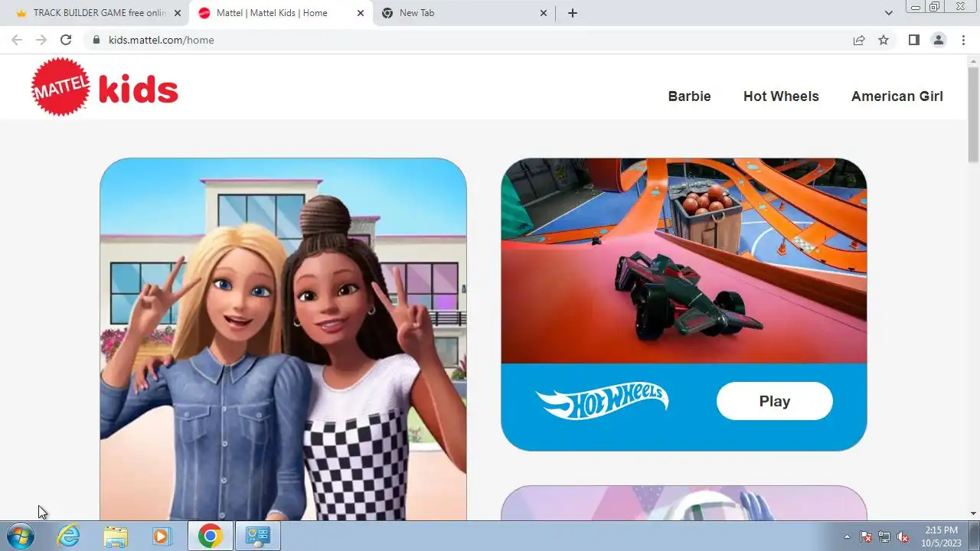The width and height of the screenshot is (980, 551).
Task: Open the American Girl navigation link
Action: pyautogui.click(x=897, y=96)
